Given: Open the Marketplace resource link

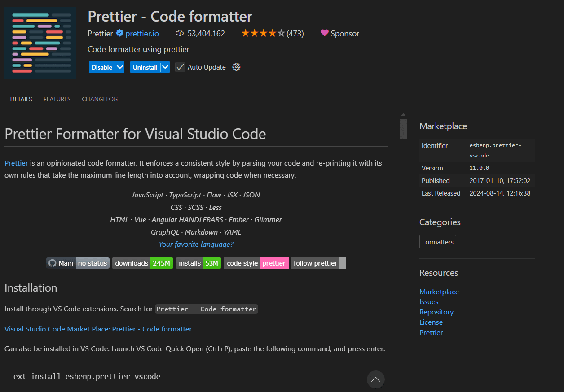Looking at the screenshot, I should [439, 292].
